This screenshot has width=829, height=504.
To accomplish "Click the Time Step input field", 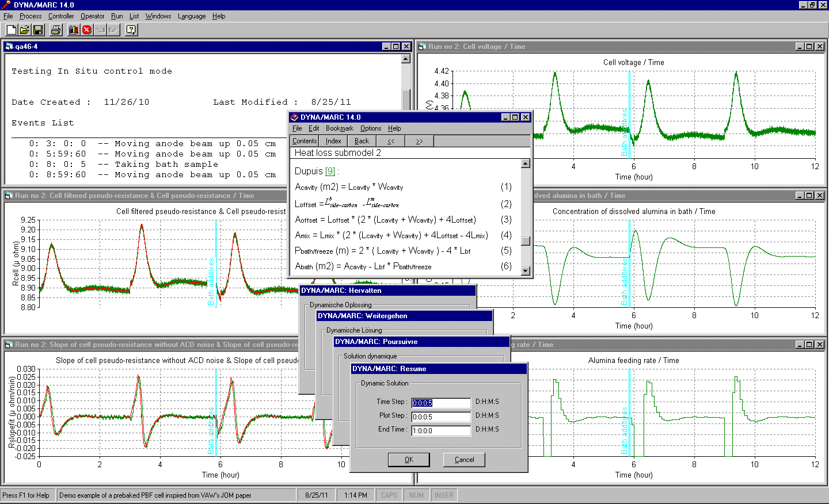I will [x=441, y=403].
